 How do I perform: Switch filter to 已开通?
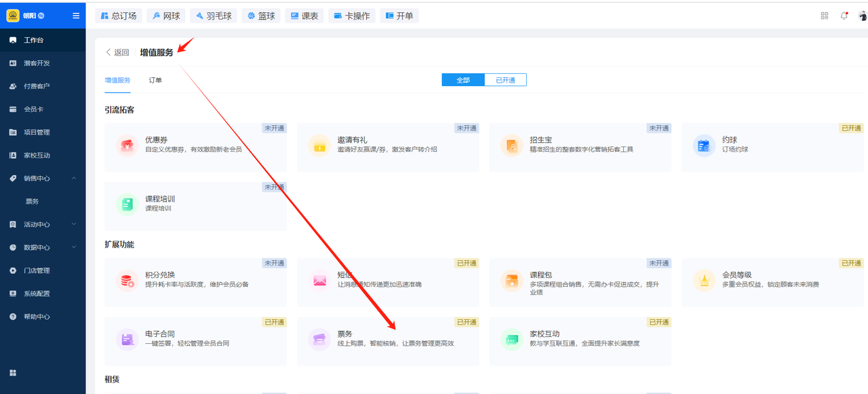click(x=505, y=80)
